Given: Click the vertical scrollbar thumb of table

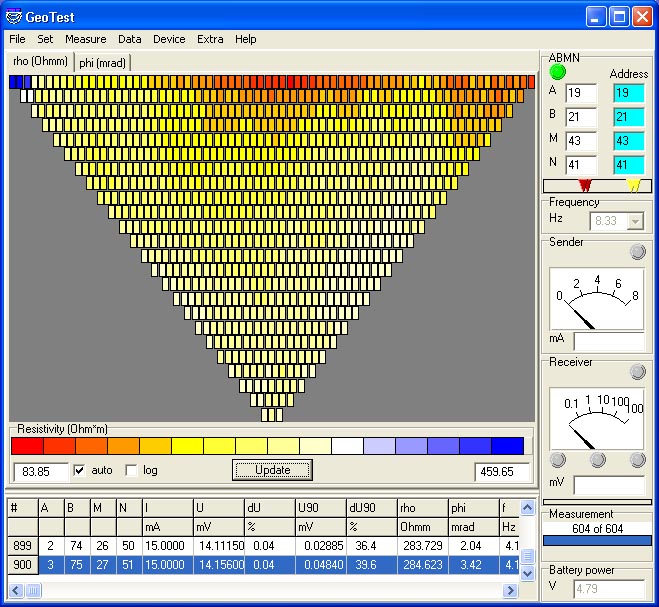Looking at the screenshot, I should (527, 556).
